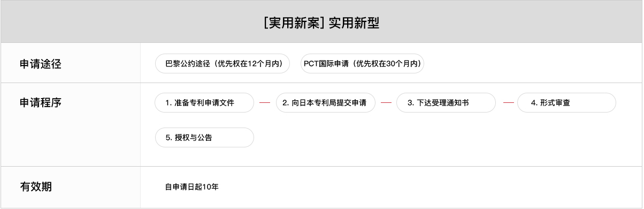Select the 申请程序 row label
This screenshot has height=209, width=644.
tap(41, 102)
